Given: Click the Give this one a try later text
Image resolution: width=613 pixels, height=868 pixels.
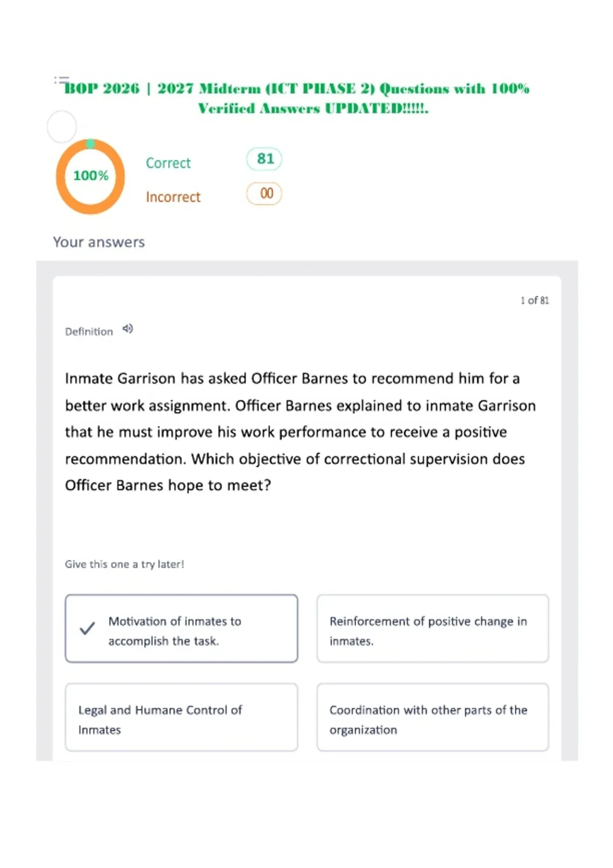Looking at the screenshot, I should coord(124,564).
